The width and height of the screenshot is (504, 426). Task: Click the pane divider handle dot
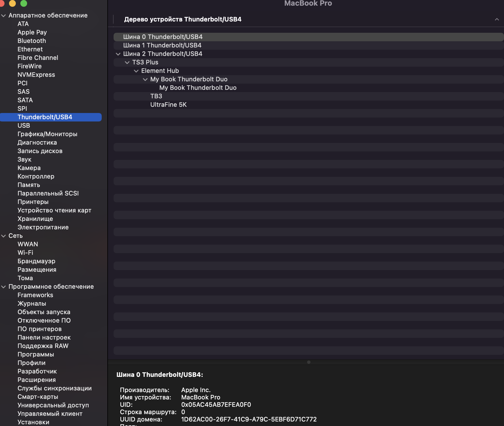pyautogui.click(x=309, y=362)
